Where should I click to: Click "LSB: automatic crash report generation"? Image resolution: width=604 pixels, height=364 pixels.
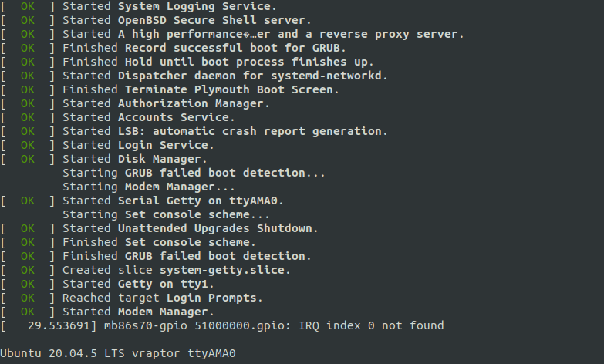coord(250,131)
